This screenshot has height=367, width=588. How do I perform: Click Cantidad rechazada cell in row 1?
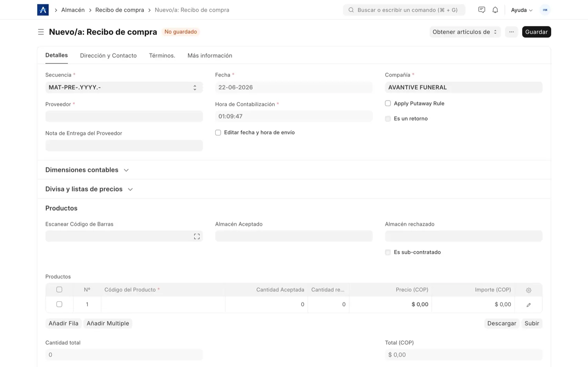point(328,304)
